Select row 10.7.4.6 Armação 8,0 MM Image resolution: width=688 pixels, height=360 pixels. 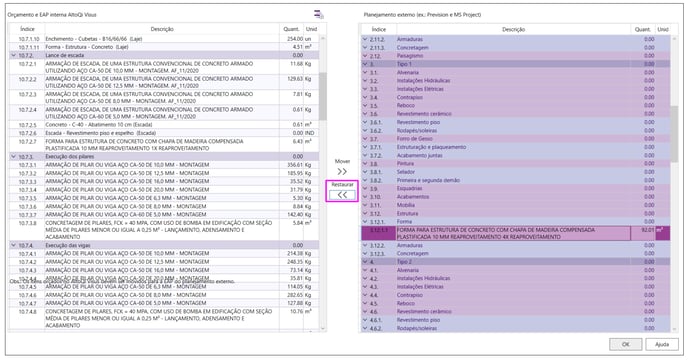coord(164,295)
